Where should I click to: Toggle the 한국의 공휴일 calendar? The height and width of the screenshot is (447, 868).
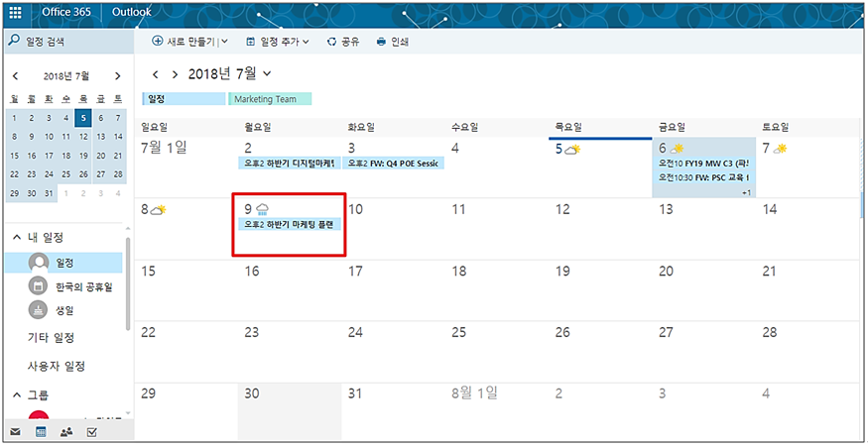40,286
